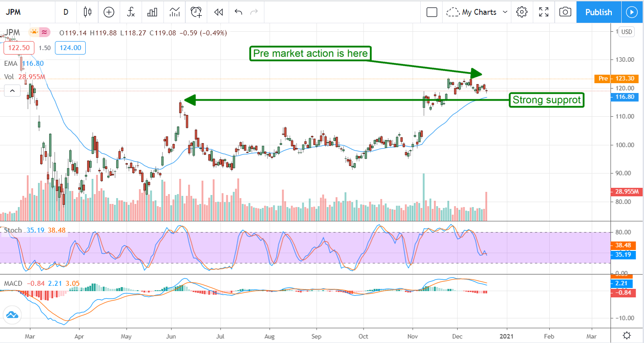Viewport: 644px width, 343px height.
Task: Select the Stoch indicator legend label
Action: (13, 230)
